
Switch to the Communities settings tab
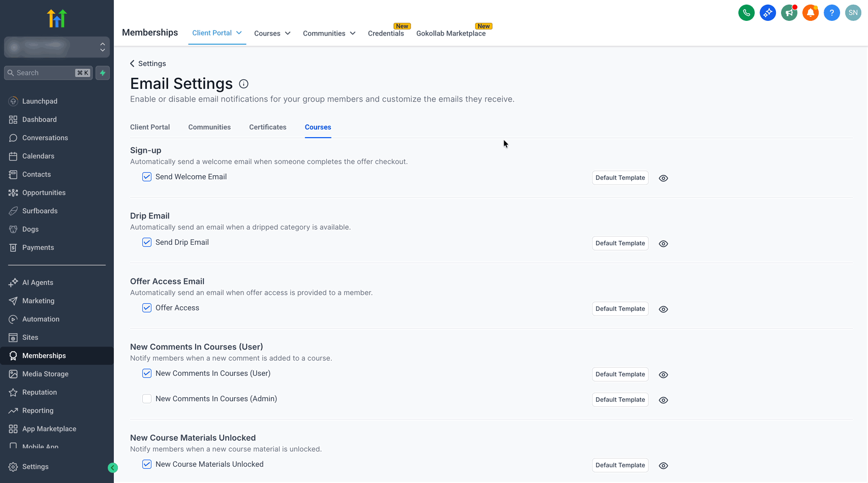pos(209,127)
